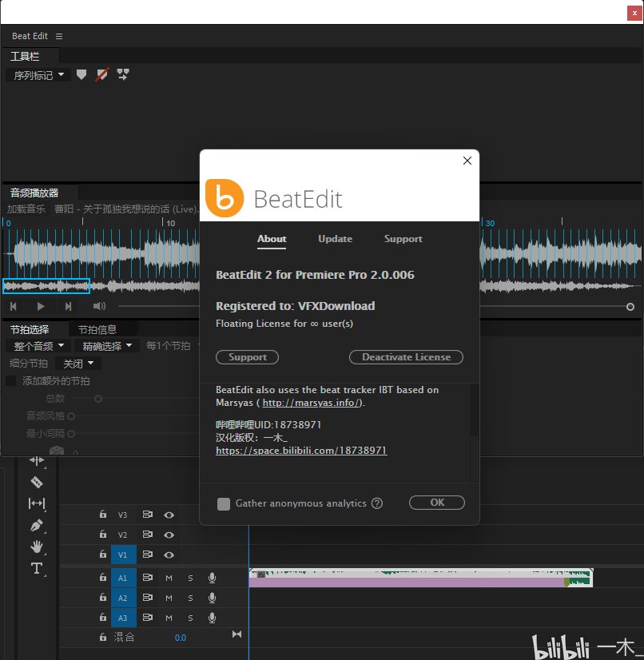Toggle lock on track V2
The image size is (644, 660).
103,534
